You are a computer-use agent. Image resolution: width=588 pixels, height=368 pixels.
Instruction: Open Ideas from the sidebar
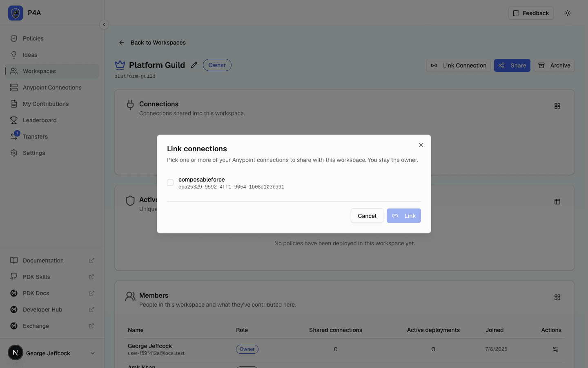pyautogui.click(x=52, y=55)
